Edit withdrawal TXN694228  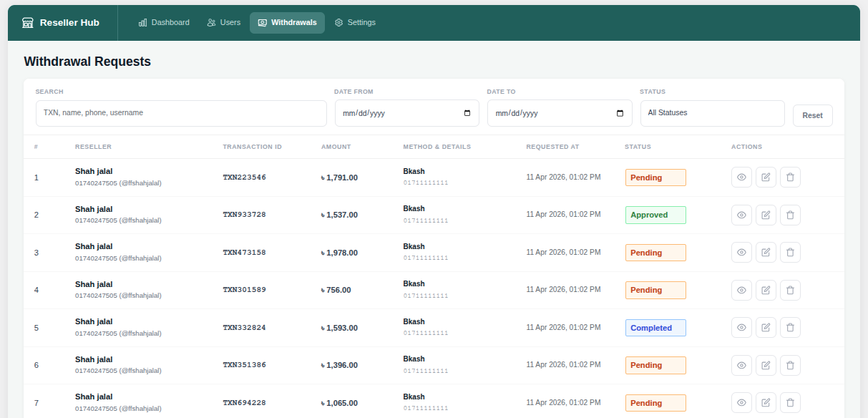coord(766,403)
